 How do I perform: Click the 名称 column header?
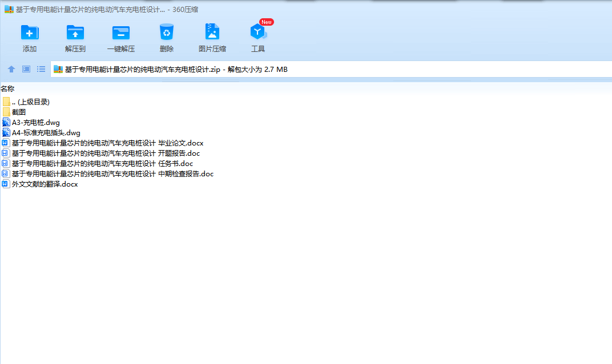(7, 89)
